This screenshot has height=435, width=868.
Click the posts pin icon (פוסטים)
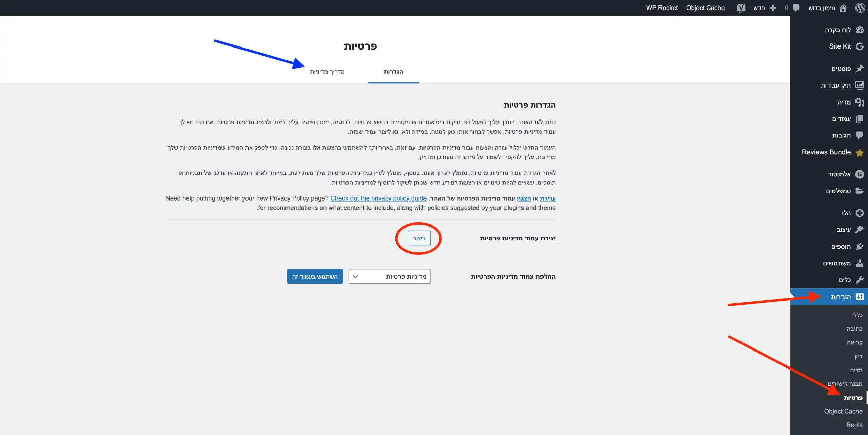(860, 69)
